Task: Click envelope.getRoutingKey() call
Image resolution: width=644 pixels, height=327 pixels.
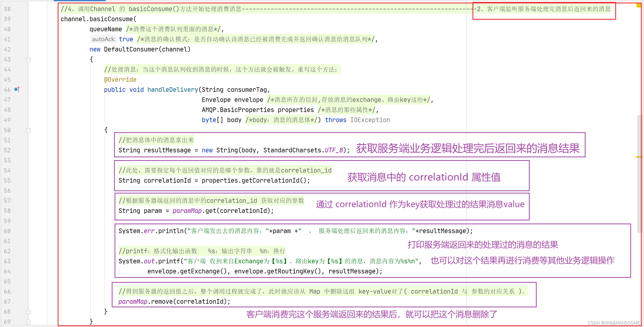Action: (x=278, y=271)
